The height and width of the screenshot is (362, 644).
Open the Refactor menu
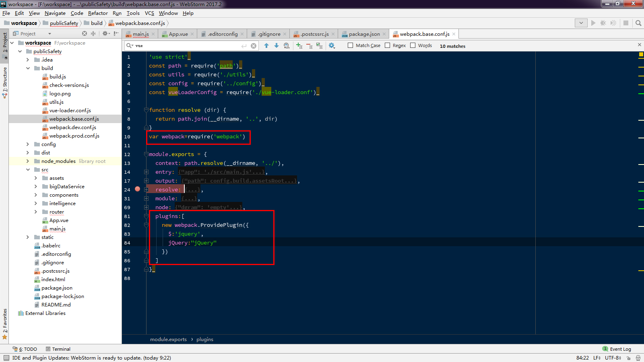98,13
